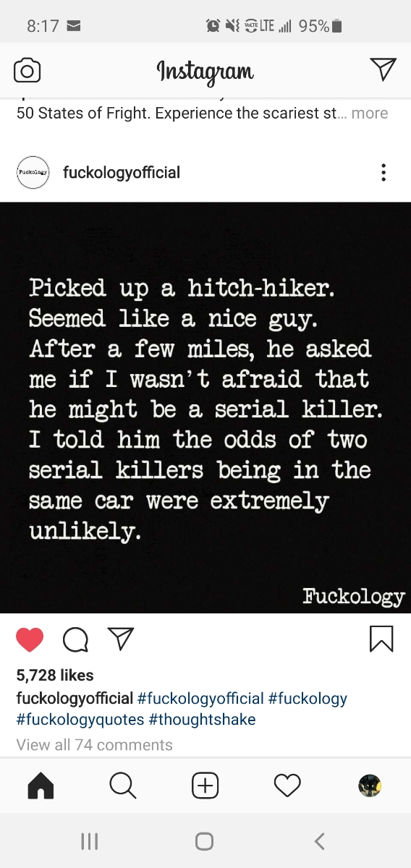The height and width of the screenshot is (868, 411).
Task: Open #thoughtshake hashtag
Action: [202, 720]
